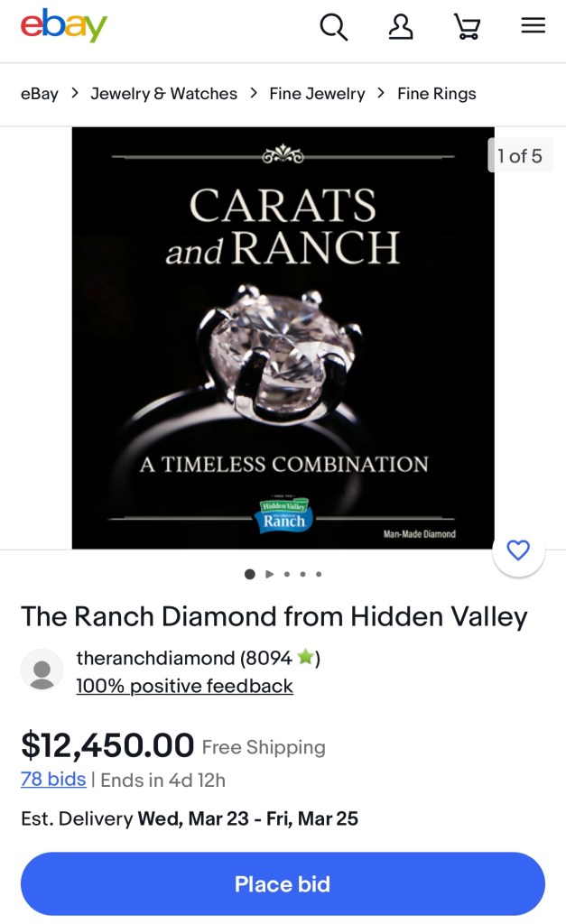566x924 pixels.
Task: Open search with the magnifier icon
Action: click(333, 28)
